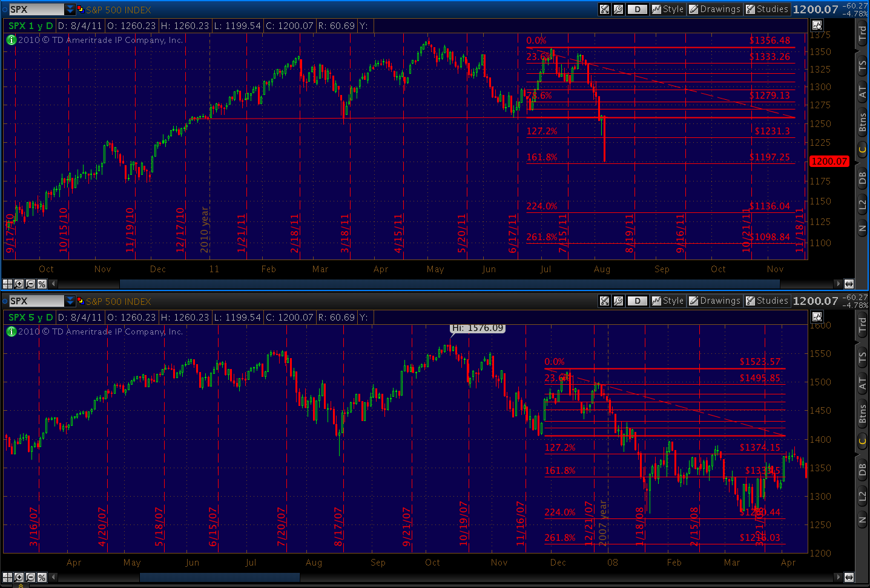Image resolution: width=870 pixels, height=588 pixels.
Task: Expand lower chart's symbol dropdown arrow
Action: (x=70, y=301)
